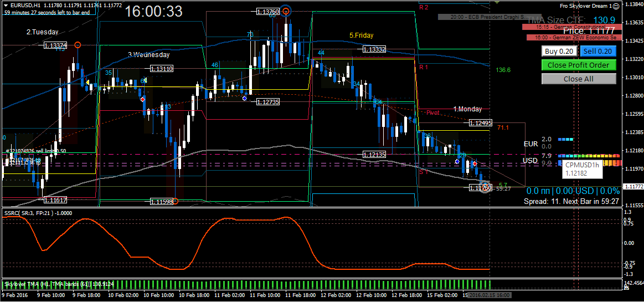Select the 1.13332 price label
The height and width of the screenshot is (302, 644).
374,49
